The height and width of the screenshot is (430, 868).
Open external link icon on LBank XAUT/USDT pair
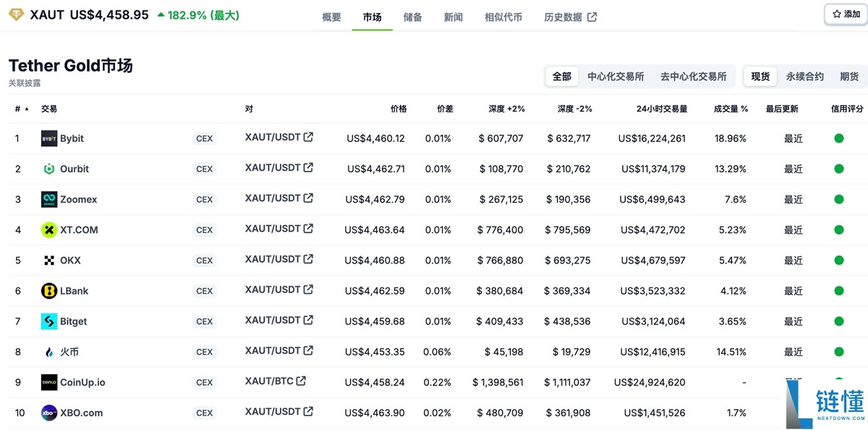pyautogui.click(x=309, y=289)
